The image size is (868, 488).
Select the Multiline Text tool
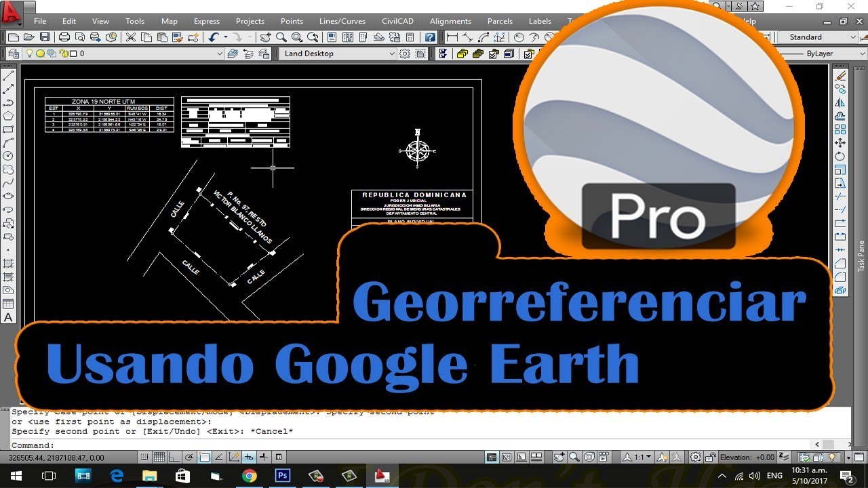point(8,317)
